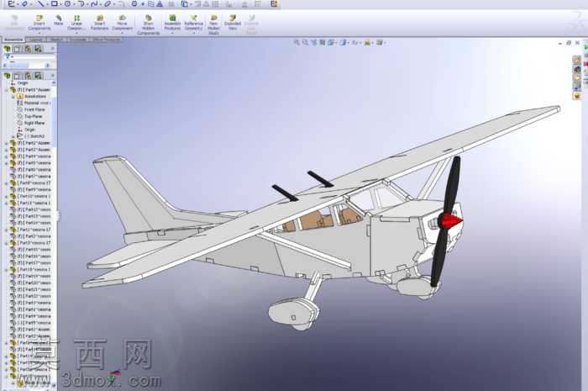The width and height of the screenshot is (588, 391).
Task: Click Zoom to Area magnifier icon
Action: point(305,42)
